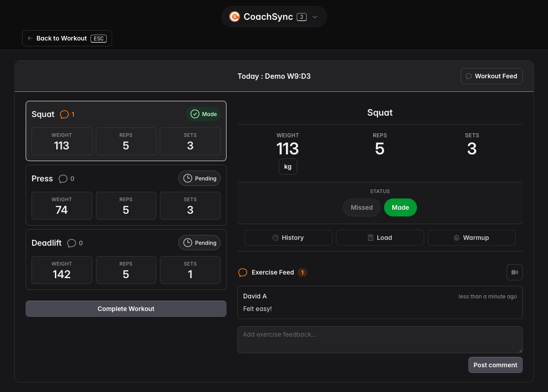Click the Made badge on the Squat card

point(203,114)
